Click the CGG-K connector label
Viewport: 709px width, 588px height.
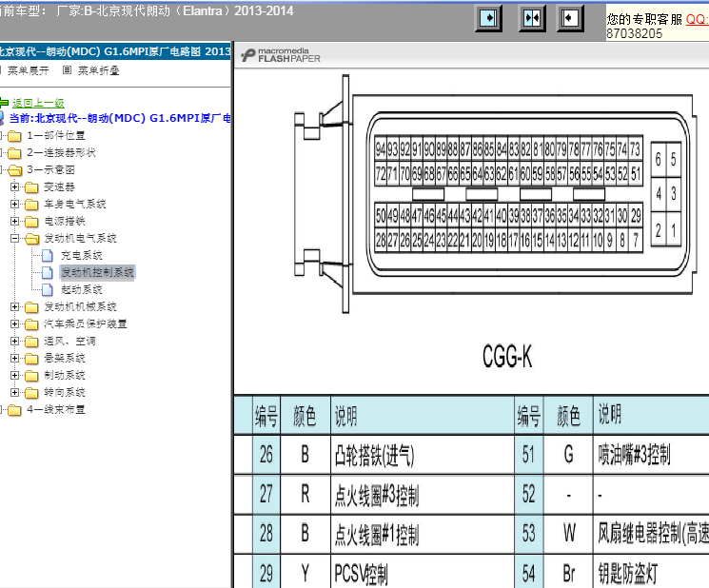click(x=507, y=357)
